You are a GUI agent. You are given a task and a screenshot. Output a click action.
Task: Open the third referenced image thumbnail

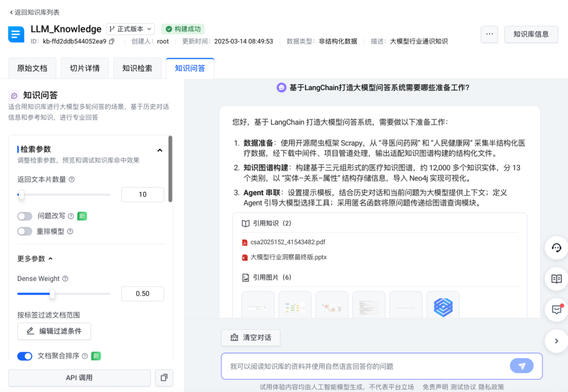(x=332, y=305)
